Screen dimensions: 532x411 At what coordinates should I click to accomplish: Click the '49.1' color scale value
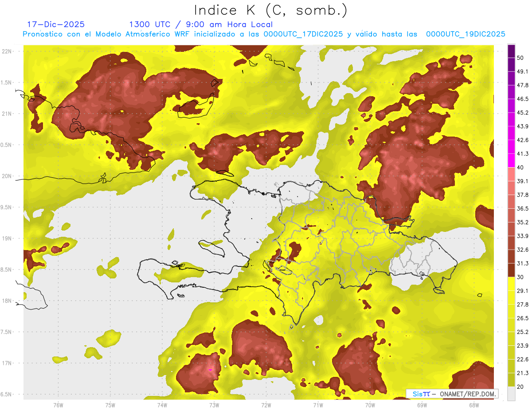(522, 71)
